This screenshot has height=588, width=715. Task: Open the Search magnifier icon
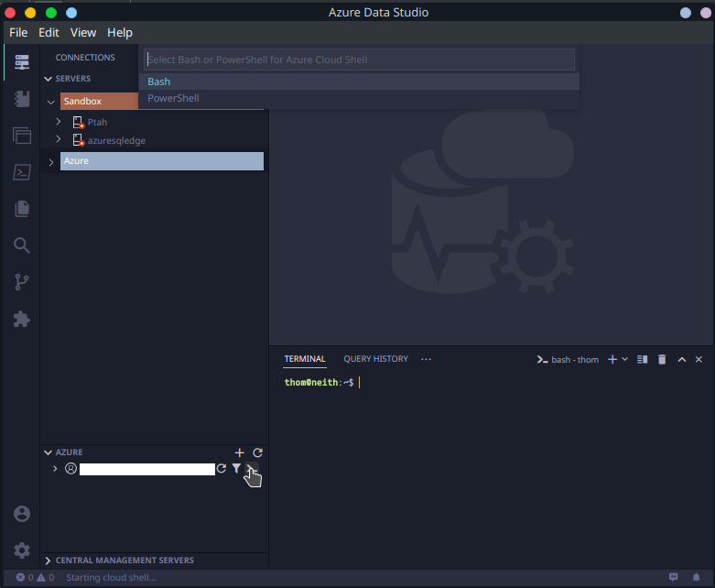(21, 245)
